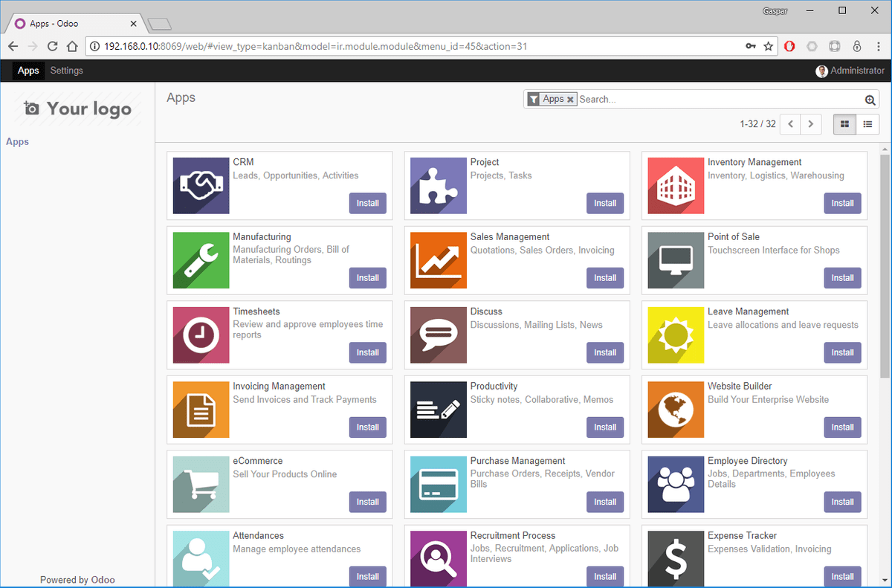The height and width of the screenshot is (588, 892).
Task: Click the Leave Management sun icon
Action: pyautogui.click(x=676, y=335)
